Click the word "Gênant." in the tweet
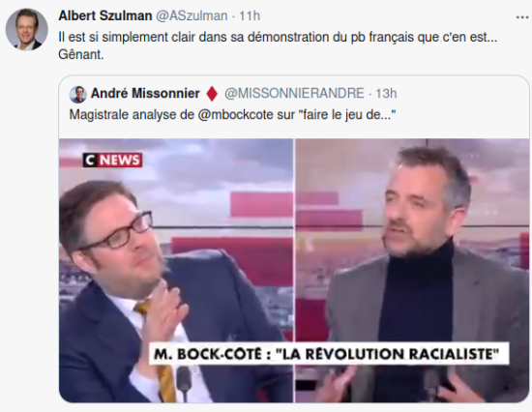Viewport: 532px width, 412px height. click(x=81, y=54)
